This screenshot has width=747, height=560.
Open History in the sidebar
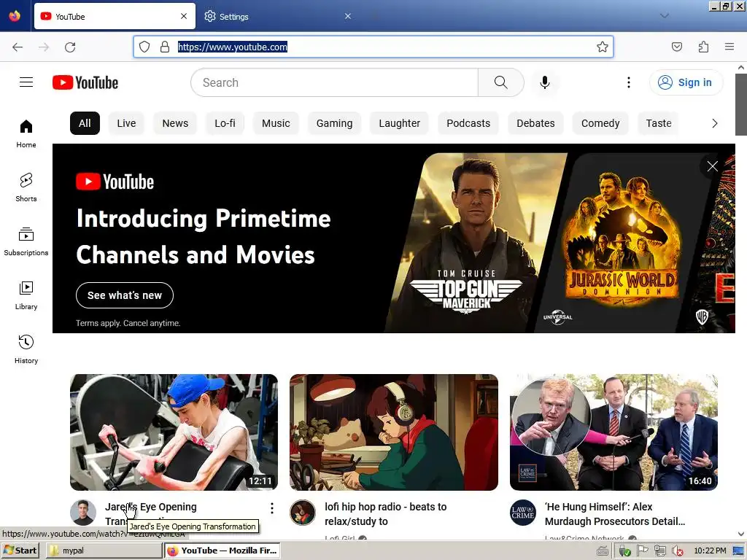[26, 349]
